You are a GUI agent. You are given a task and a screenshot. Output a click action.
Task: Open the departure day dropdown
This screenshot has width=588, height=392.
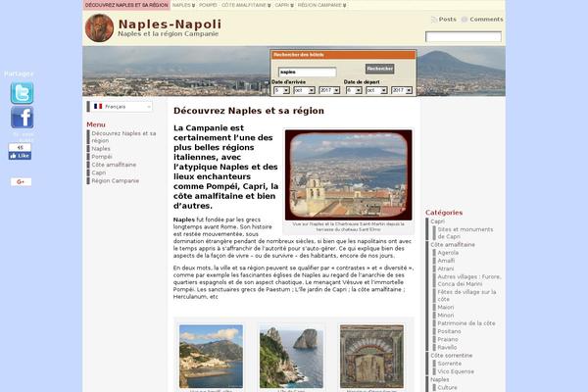[354, 90]
